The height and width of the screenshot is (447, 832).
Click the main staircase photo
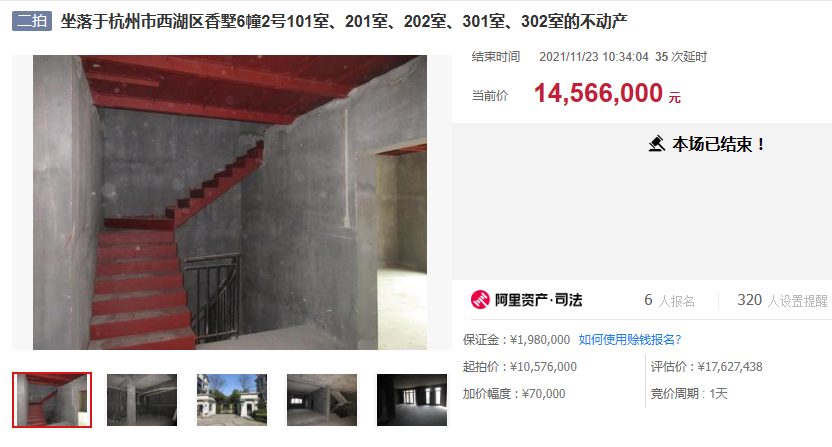[x=230, y=202]
